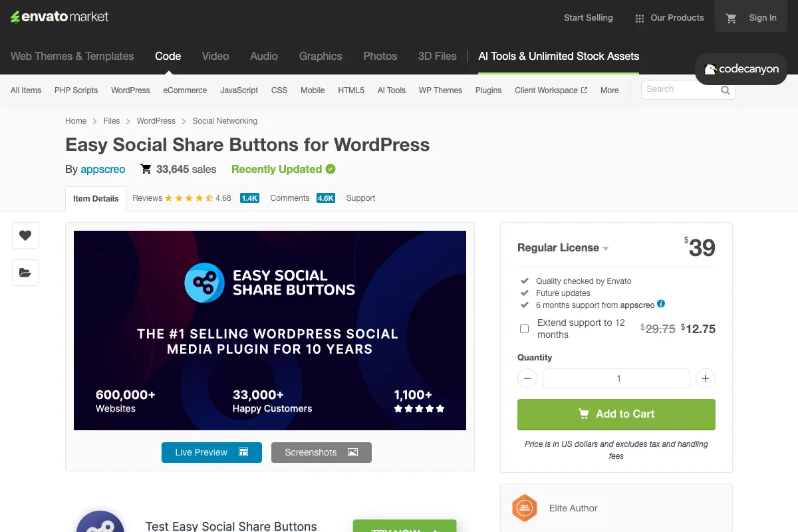Viewport: 798px width, 532px height.
Task: Open WordPress category in subnav
Action: pyautogui.click(x=130, y=90)
